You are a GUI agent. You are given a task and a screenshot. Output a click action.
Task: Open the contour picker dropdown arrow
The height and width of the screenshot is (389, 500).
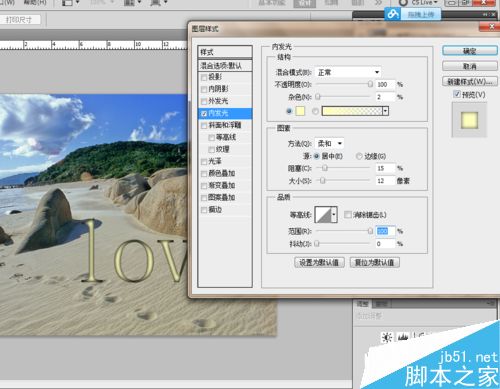(x=334, y=215)
